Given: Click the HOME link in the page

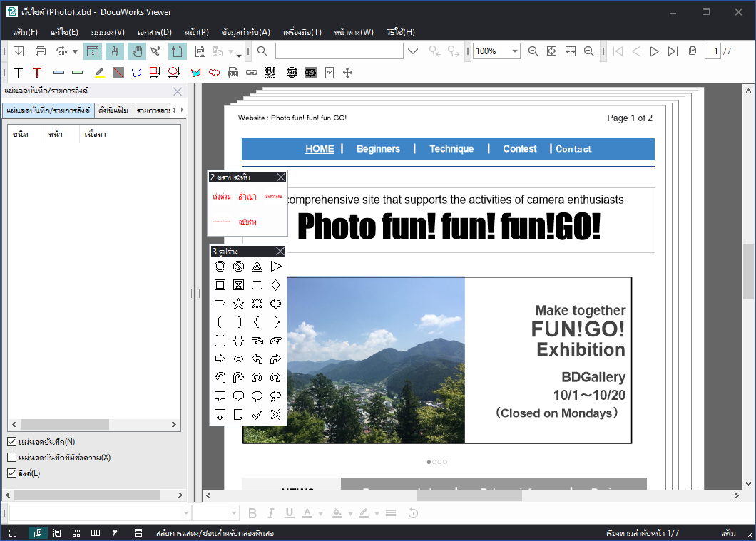Looking at the screenshot, I should tap(320, 149).
